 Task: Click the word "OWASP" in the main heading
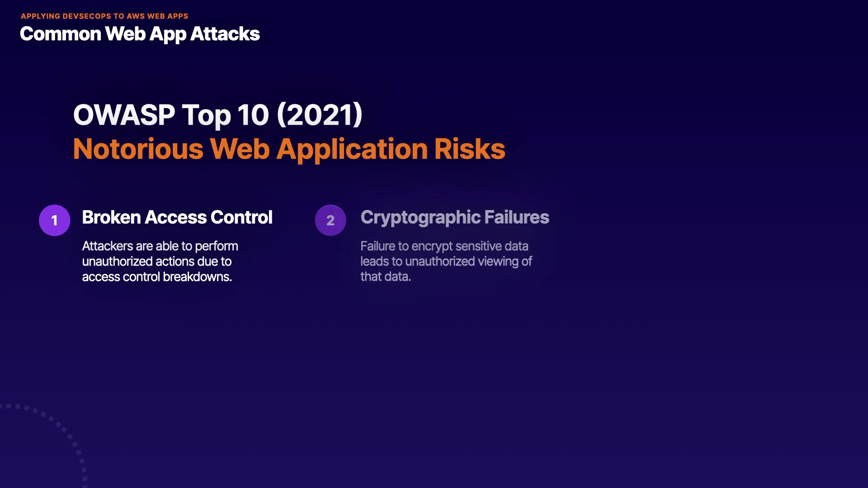(124, 115)
